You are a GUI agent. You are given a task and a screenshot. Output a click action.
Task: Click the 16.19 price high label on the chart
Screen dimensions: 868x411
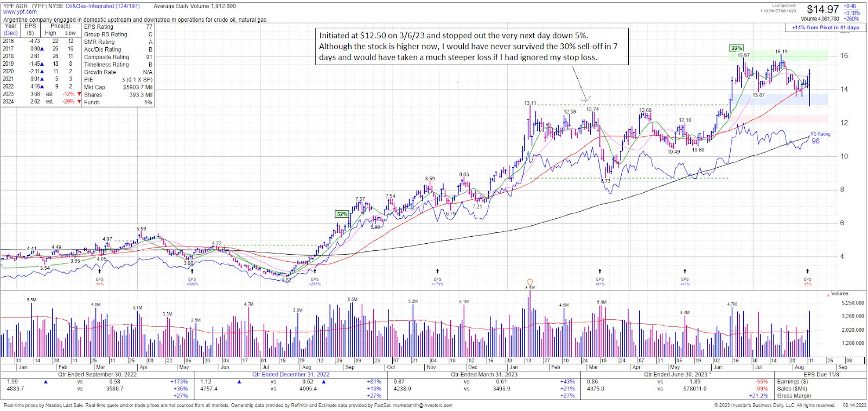(x=781, y=52)
